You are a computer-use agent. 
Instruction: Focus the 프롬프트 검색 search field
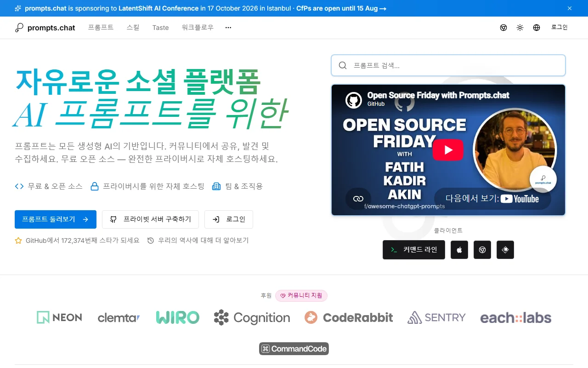448,65
